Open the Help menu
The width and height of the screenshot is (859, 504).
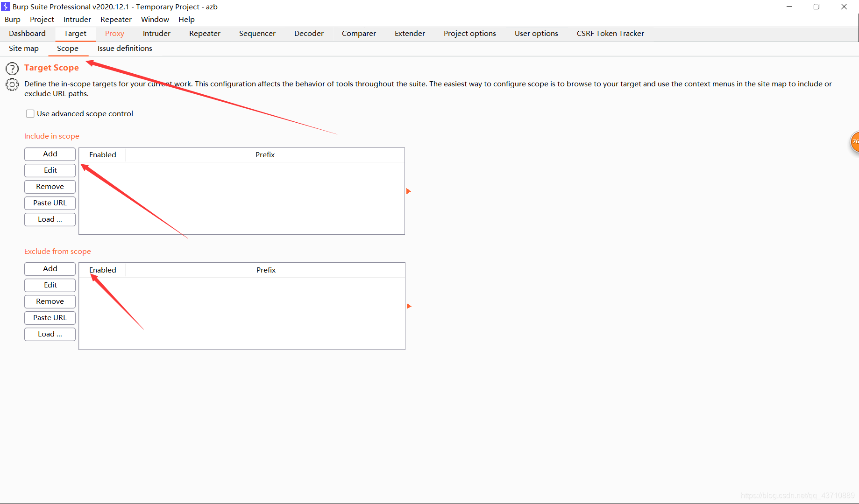(x=186, y=19)
